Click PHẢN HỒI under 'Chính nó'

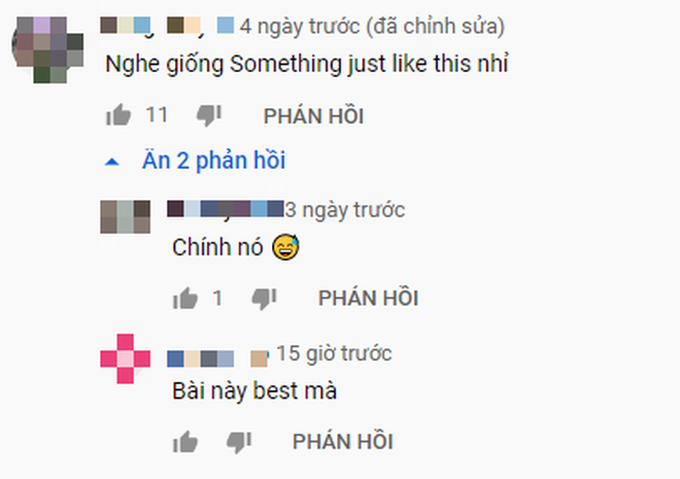click(368, 298)
